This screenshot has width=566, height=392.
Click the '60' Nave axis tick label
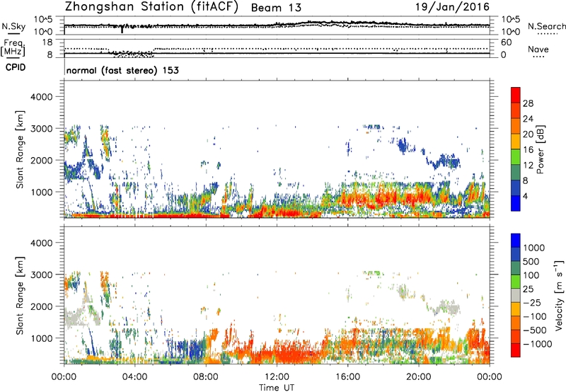click(x=506, y=42)
